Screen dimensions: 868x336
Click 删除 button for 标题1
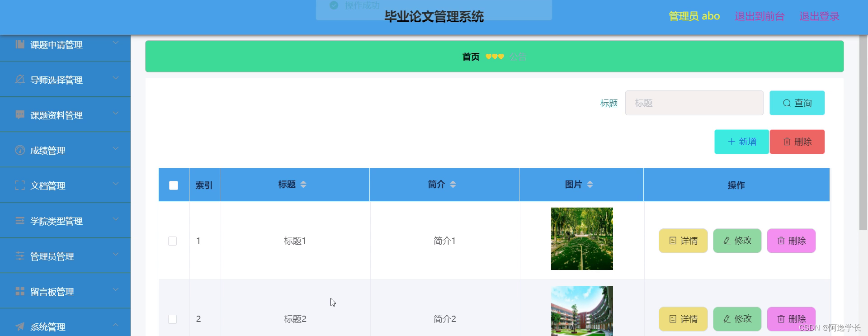tap(791, 241)
